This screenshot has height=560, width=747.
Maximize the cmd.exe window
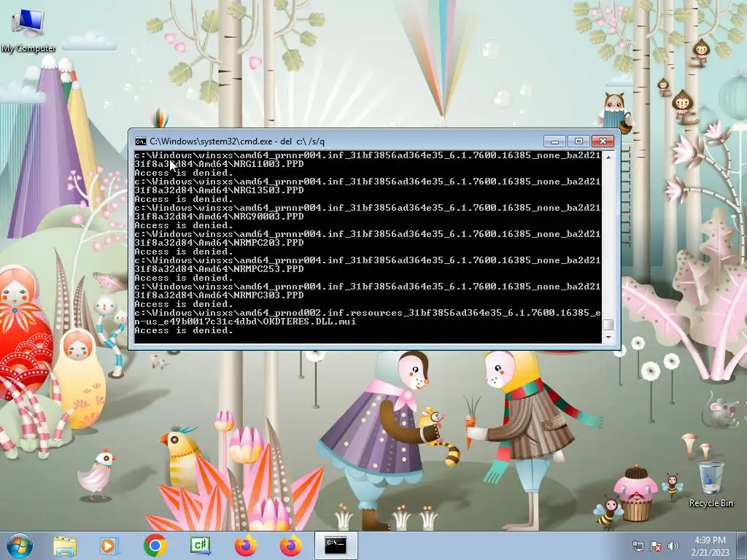click(578, 141)
